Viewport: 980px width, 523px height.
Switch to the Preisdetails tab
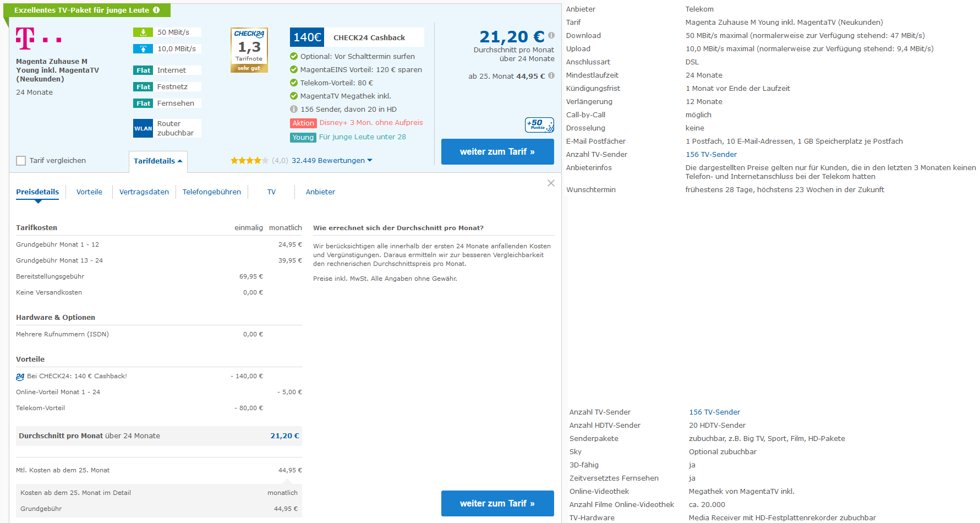(x=37, y=192)
